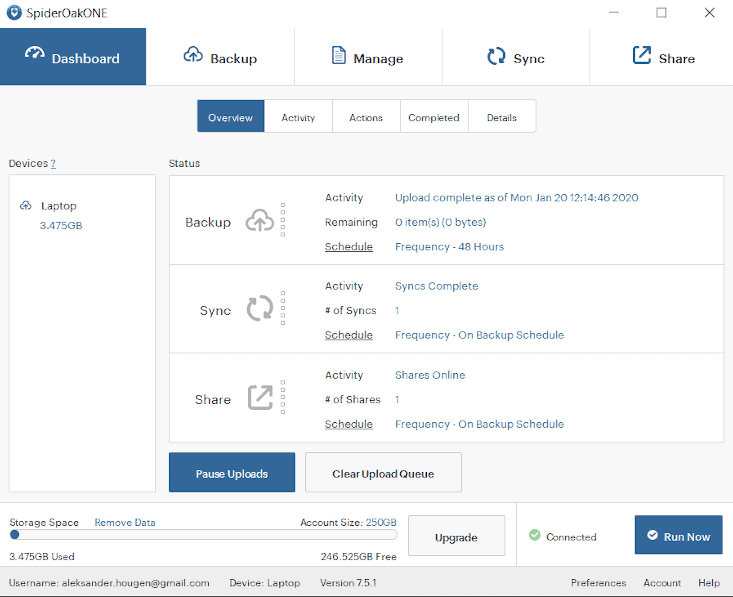Show the Details sub-tab
Image resolution: width=733 pixels, height=597 pixels.
tap(502, 116)
